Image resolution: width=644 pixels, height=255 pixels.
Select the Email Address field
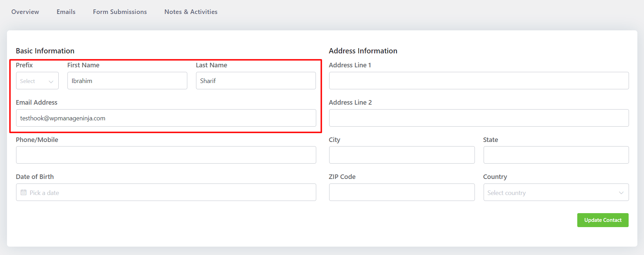tap(166, 118)
